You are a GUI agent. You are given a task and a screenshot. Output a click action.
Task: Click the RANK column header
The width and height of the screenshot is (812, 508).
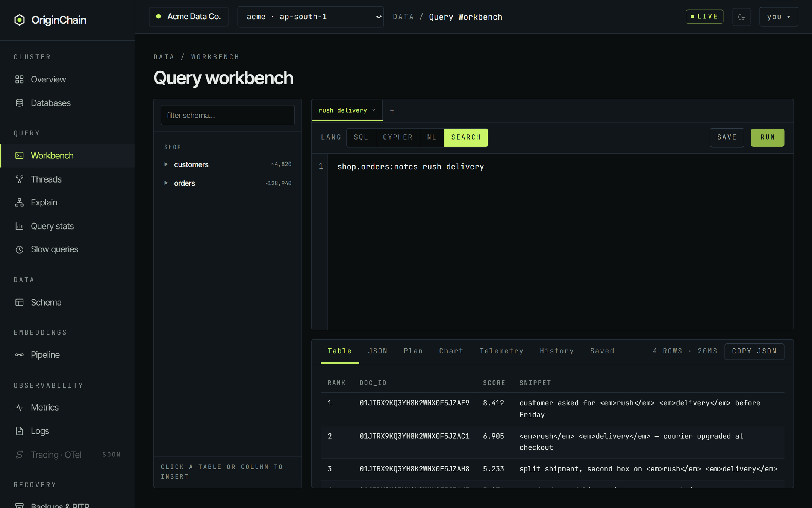[x=336, y=383]
